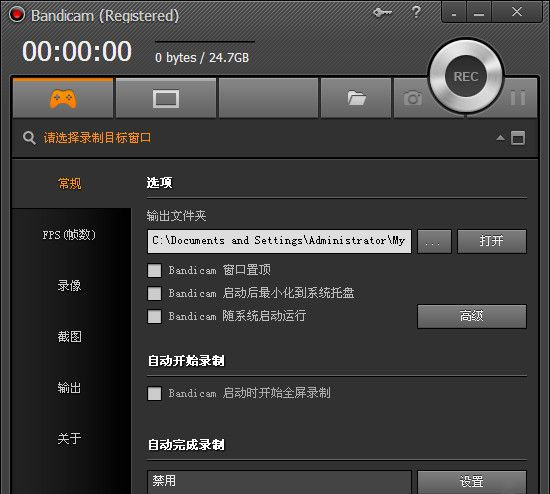Open help via question mark icon

416,12
